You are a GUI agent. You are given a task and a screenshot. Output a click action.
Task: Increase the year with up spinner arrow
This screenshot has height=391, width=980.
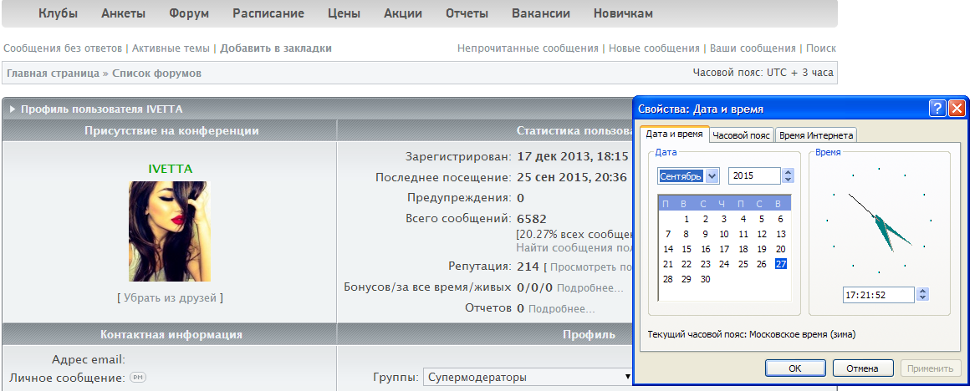[788, 172]
